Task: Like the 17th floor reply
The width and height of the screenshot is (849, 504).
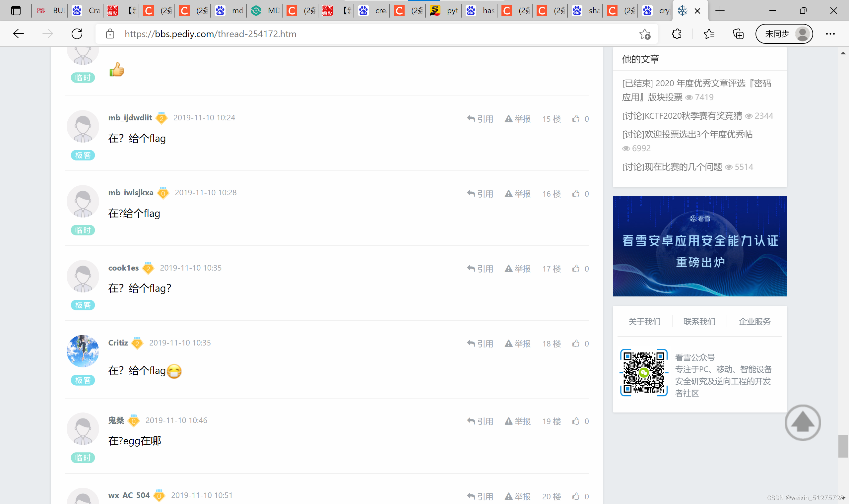Action: pos(576,269)
